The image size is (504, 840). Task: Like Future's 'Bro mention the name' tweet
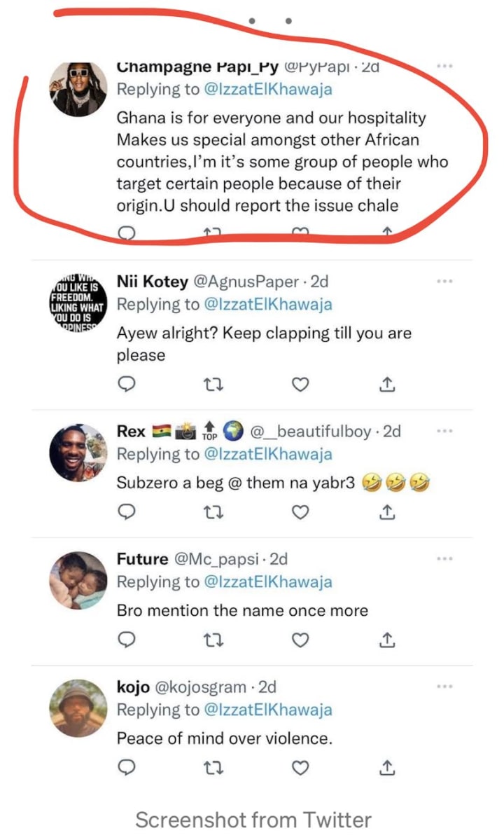[300, 640]
